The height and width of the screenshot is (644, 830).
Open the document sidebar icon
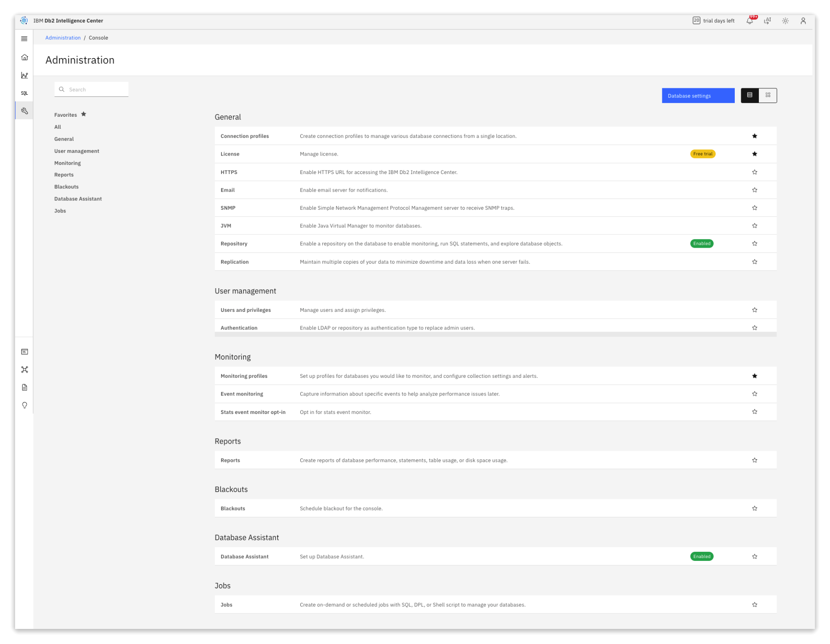tap(24, 387)
